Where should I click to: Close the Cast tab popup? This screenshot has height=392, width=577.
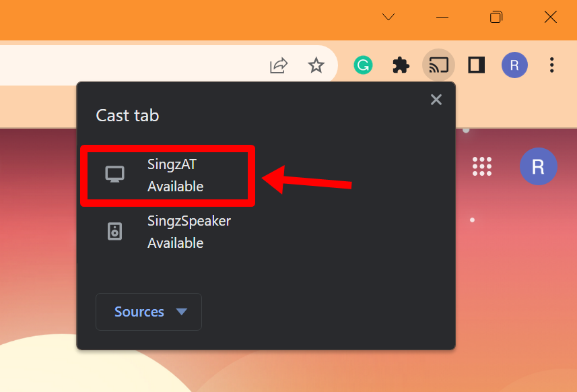coord(436,100)
